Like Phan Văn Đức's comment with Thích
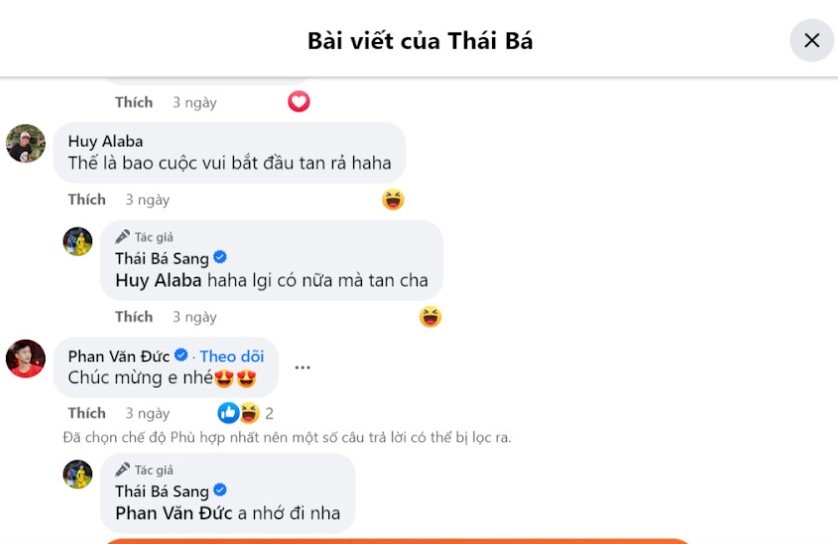 tap(87, 413)
